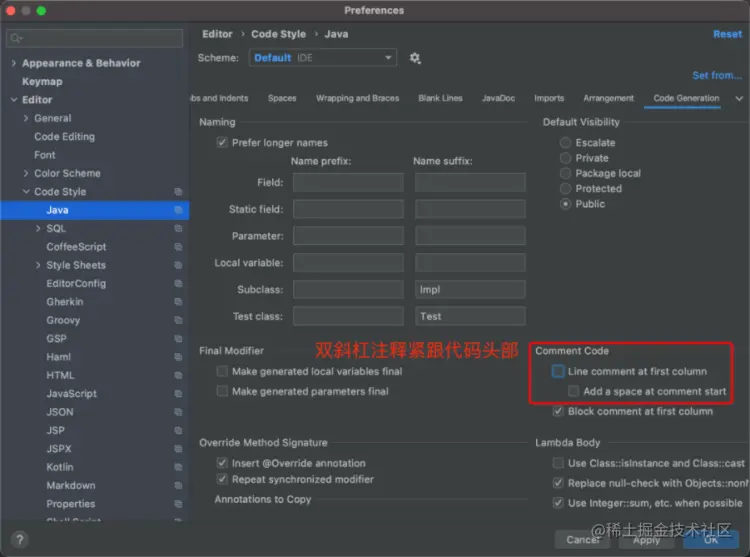Switch to the JavaDoc tab
This screenshot has height=557, width=750.
(x=498, y=98)
